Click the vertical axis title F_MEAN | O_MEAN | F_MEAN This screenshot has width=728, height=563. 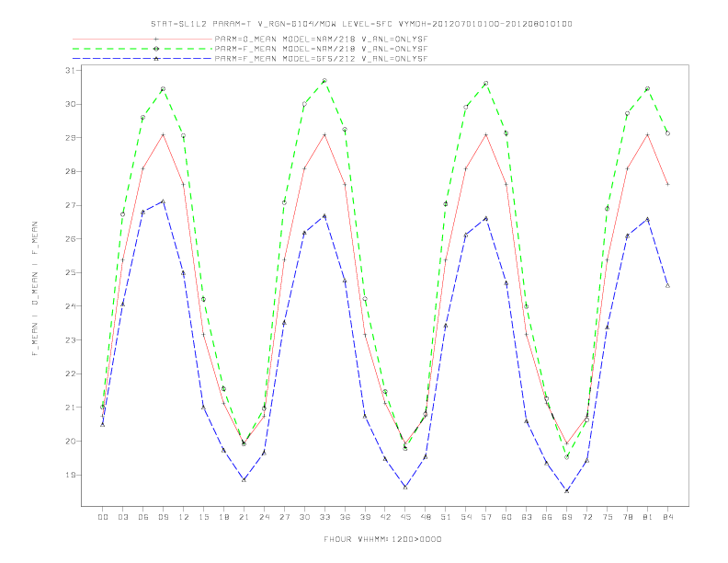tap(35, 289)
